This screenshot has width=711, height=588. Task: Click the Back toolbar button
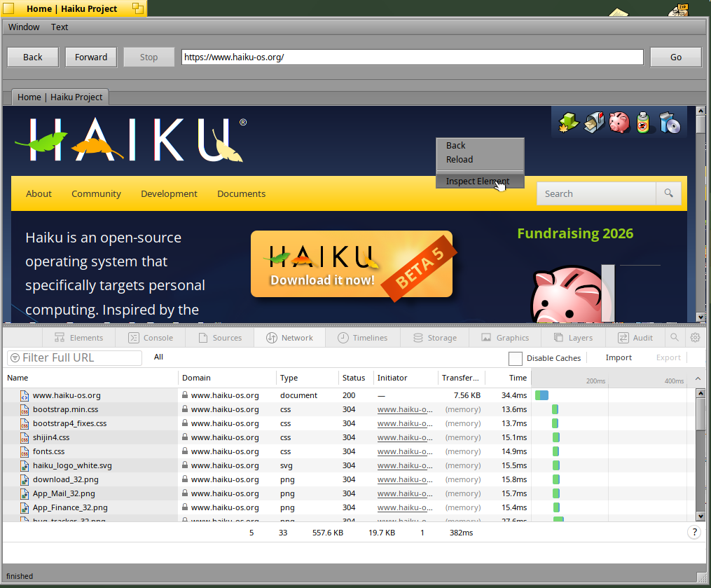[33, 57]
